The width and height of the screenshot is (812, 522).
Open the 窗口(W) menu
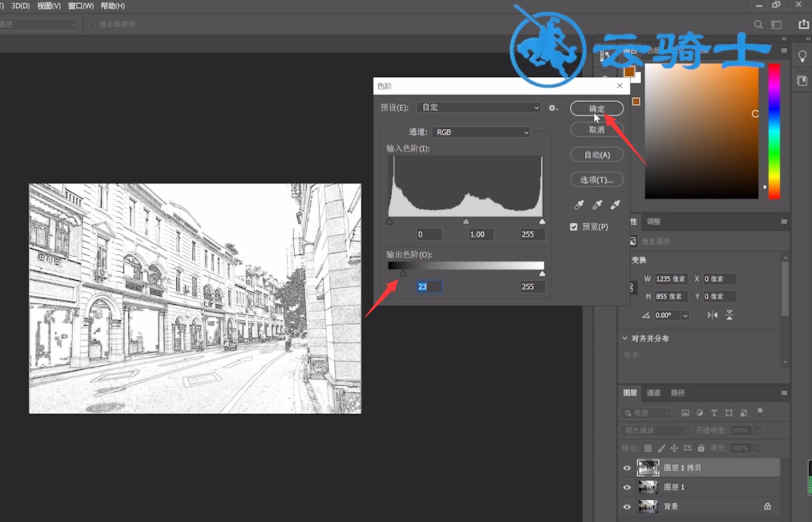pos(81,6)
